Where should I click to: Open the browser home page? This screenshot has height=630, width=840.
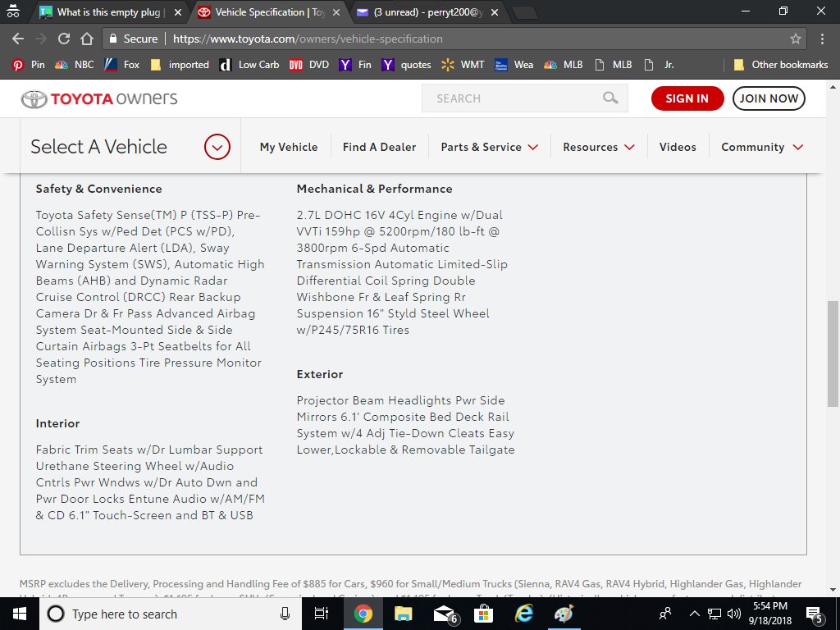pos(87,39)
